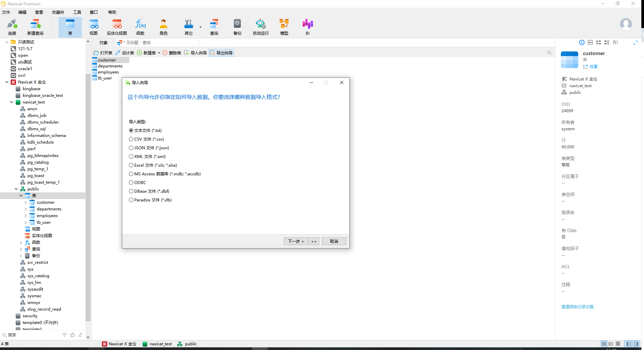Expand the customer table tree node
The width and height of the screenshot is (644, 350).
tap(26, 202)
